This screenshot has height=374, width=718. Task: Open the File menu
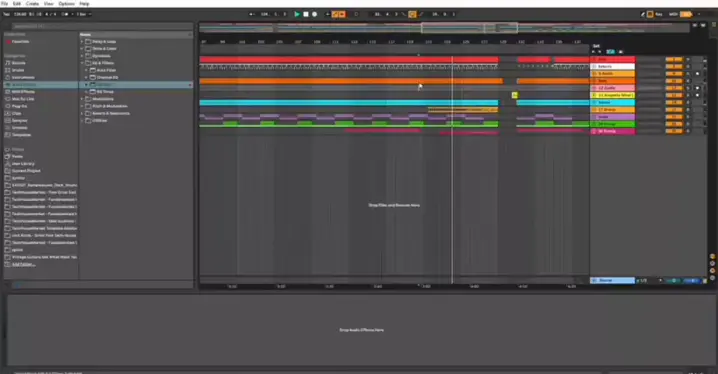point(5,4)
